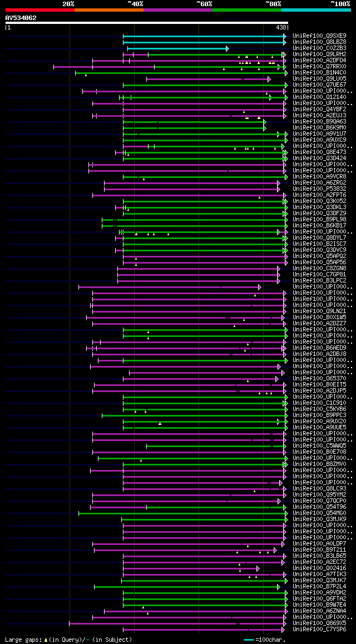This screenshot has width=356, height=644.
Task: Select the UniRef100_Q6FTA2 label
Action: point(319,600)
